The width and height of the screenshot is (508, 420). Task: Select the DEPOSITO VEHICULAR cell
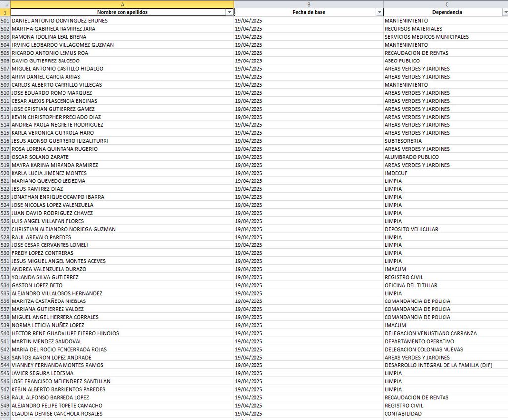click(x=446, y=229)
